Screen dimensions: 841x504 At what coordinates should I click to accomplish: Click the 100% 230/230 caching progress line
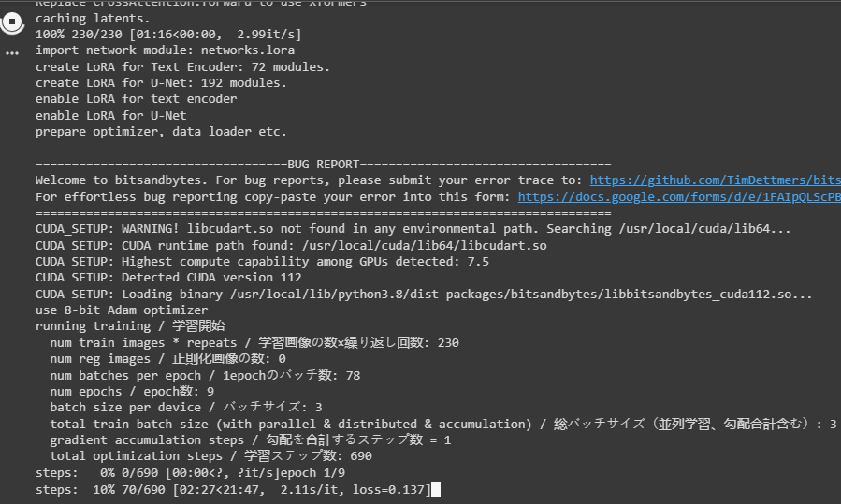coord(168,35)
